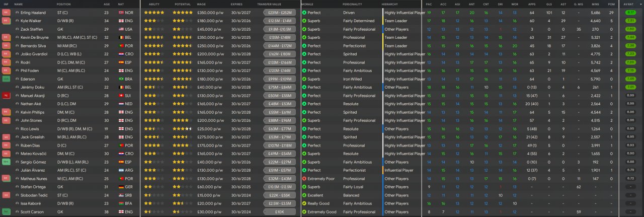
Task: Sort by the POSITION column header
Action: [64, 4]
